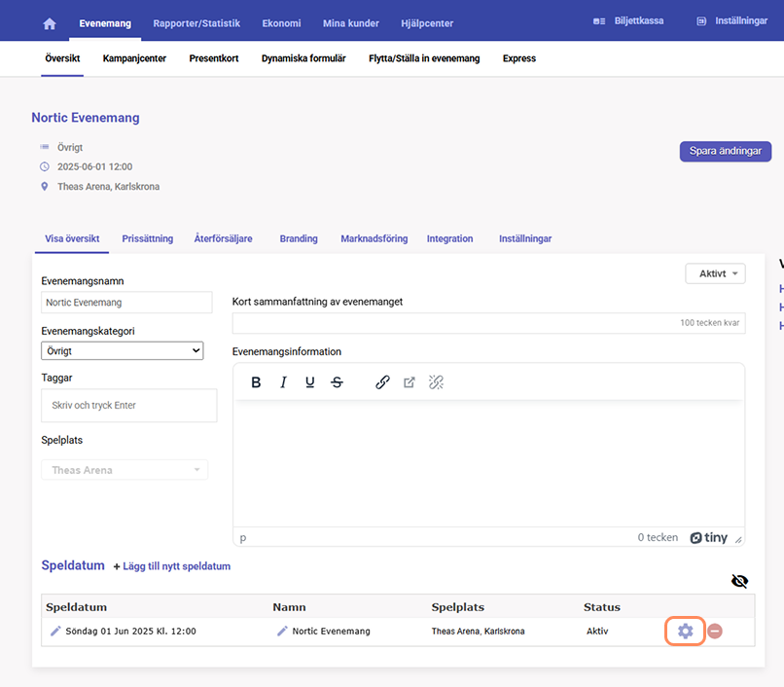Delete the speldatum with the red minus icon

click(715, 631)
